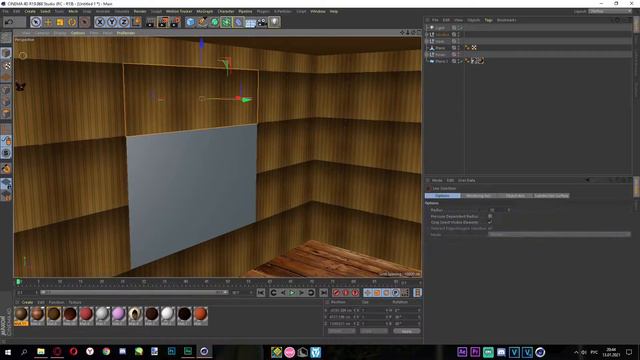
Task: Activate the Rotate tool
Action: click(x=72, y=22)
